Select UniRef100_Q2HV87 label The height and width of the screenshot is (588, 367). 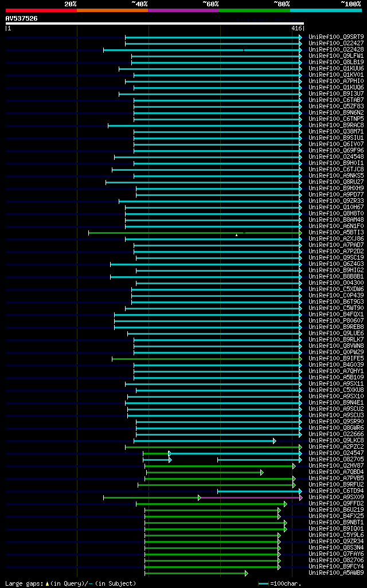click(x=336, y=466)
